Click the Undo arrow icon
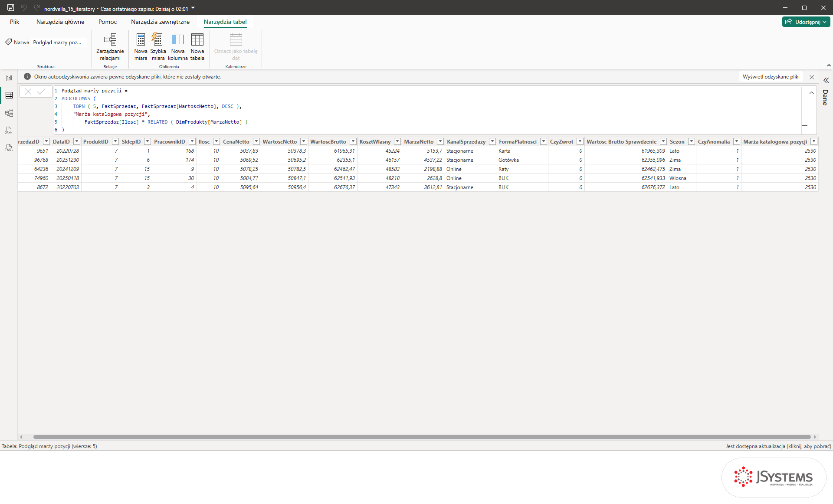833x504 pixels. 24,8
